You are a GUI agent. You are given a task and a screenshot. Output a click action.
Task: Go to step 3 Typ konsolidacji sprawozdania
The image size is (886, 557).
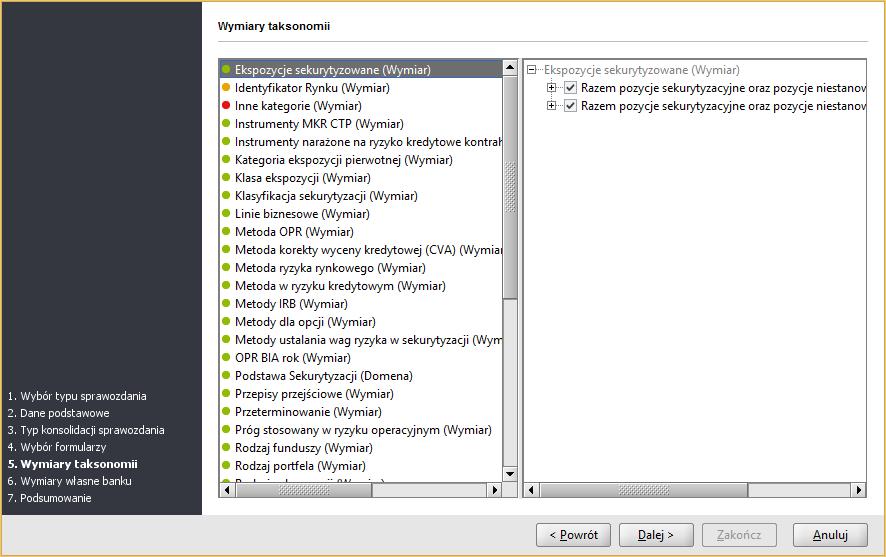pyautogui.click(x=86, y=430)
